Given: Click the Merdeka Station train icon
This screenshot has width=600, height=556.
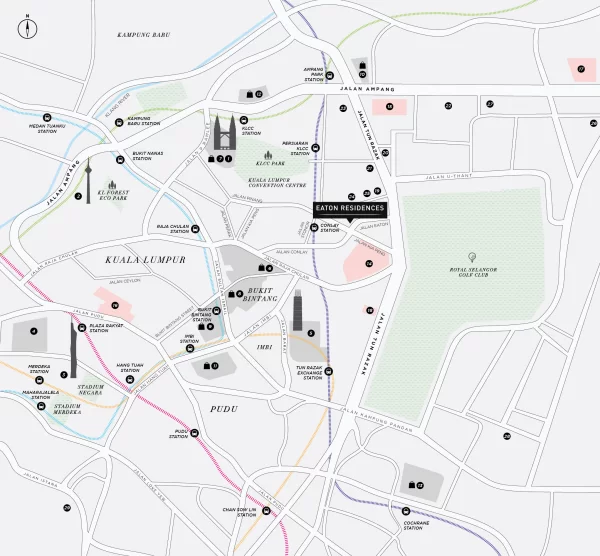Looking at the screenshot, I should tap(39, 380).
